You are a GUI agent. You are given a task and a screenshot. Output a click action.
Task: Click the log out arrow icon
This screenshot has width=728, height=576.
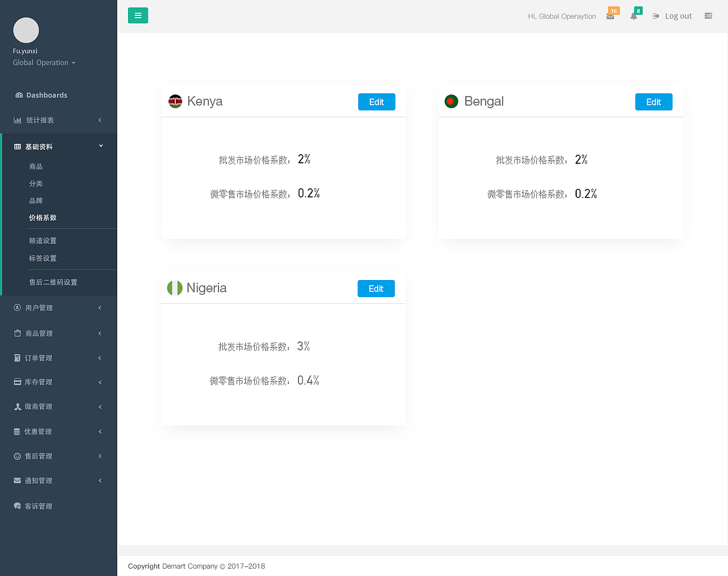point(656,16)
